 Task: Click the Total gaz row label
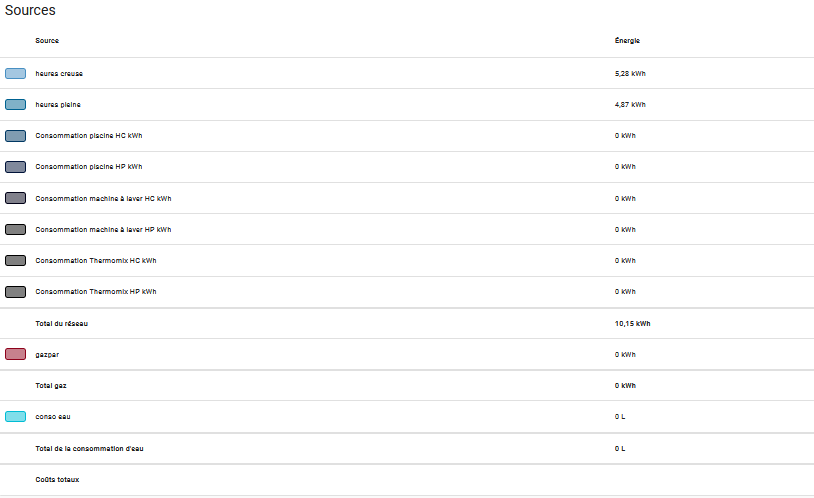point(51,386)
